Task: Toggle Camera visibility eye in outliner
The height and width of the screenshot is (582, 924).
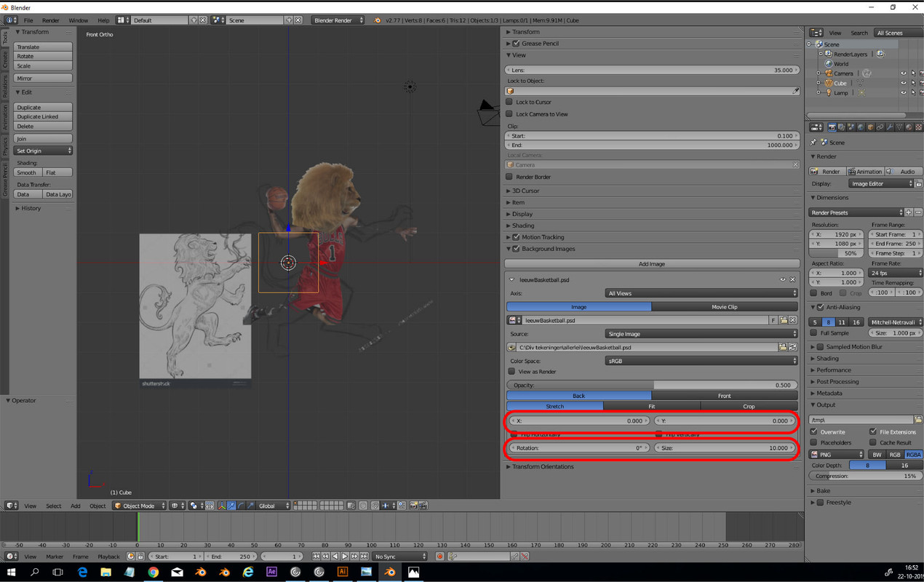Action: 904,73
